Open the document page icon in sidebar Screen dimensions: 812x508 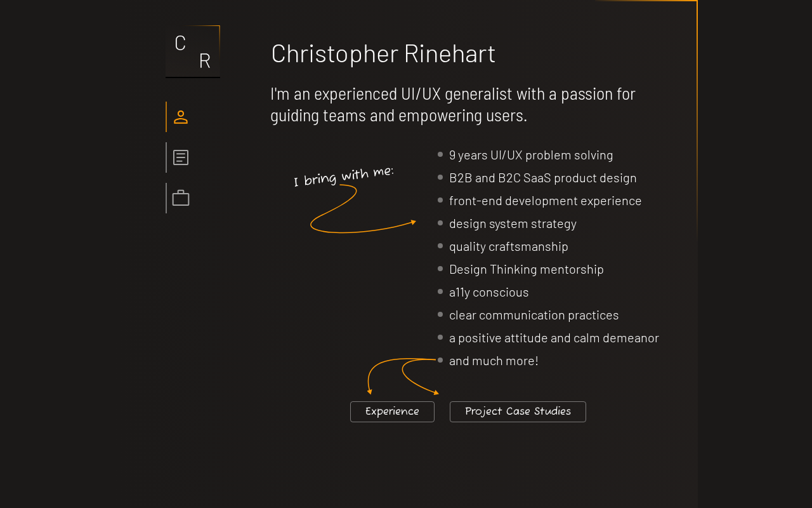[x=181, y=157]
